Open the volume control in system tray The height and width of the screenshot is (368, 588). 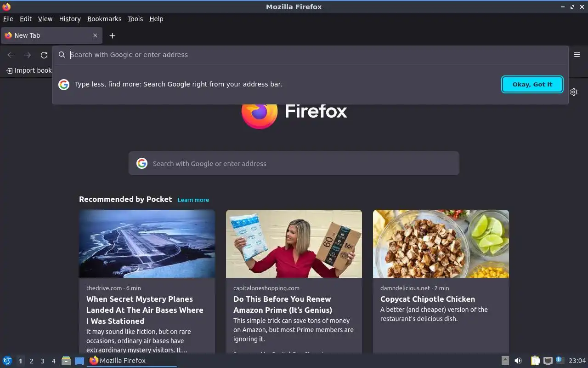(518, 361)
